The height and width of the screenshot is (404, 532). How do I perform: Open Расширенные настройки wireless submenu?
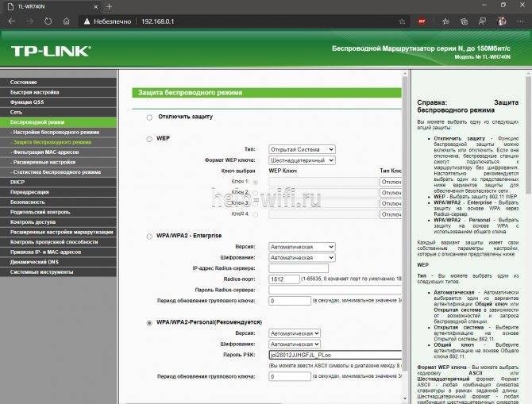(58, 162)
